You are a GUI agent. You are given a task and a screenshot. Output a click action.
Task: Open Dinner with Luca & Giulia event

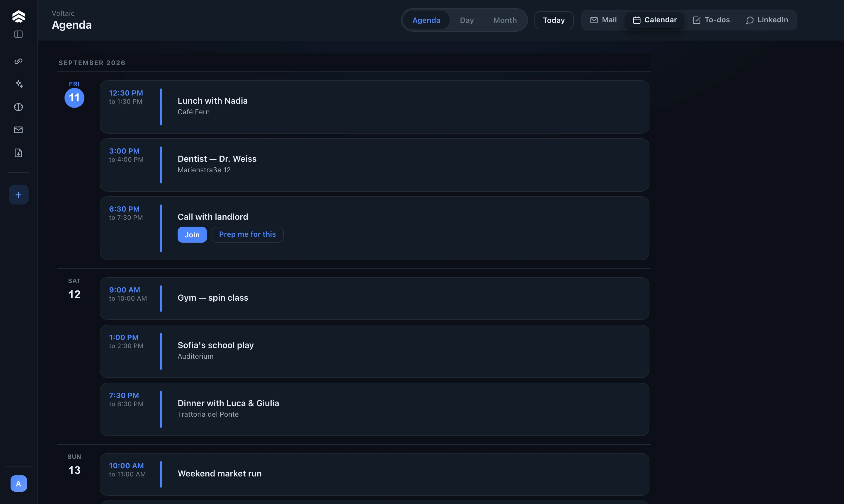point(374,410)
